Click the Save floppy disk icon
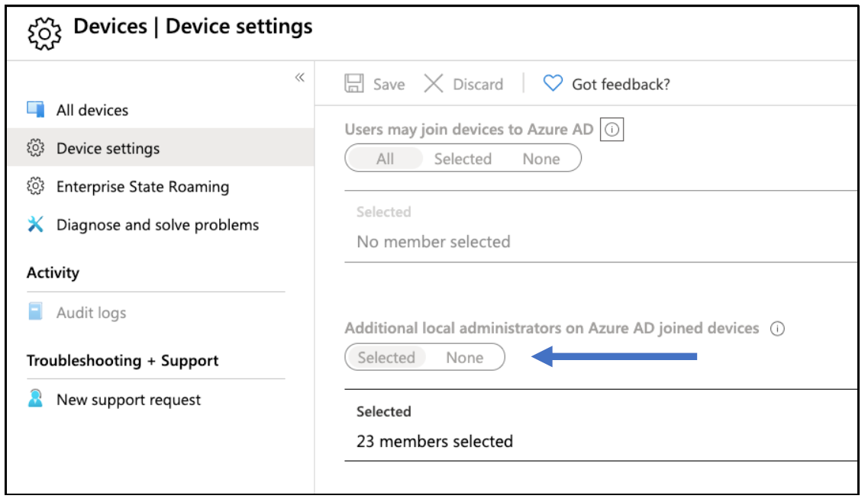 click(x=354, y=84)
